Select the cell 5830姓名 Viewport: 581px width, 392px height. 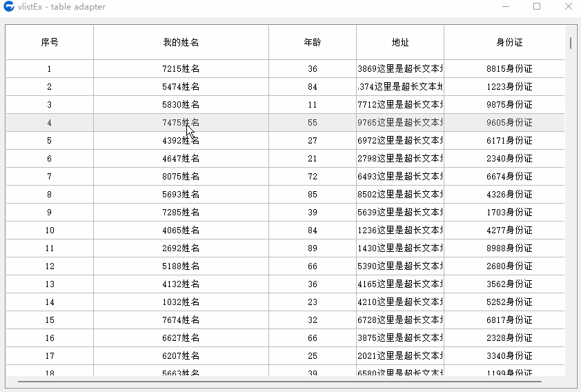click(181, 104)
